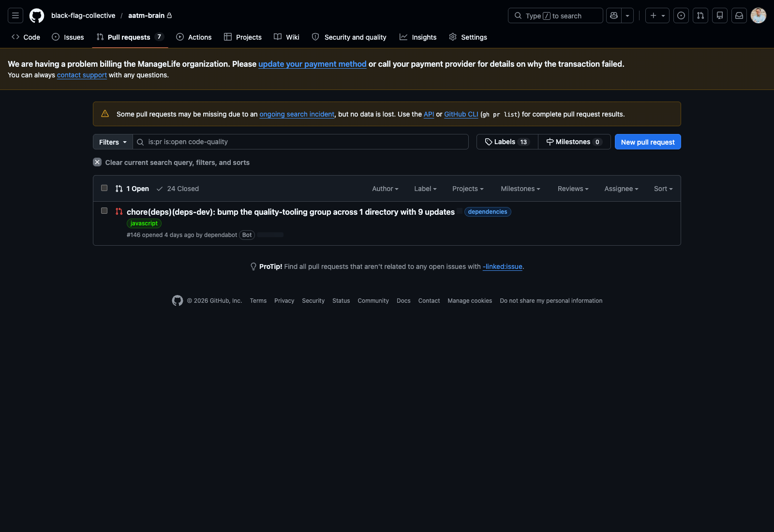Open the global navigation hamburger menu
Screen dimensions: 774x532
coord(15,15)
